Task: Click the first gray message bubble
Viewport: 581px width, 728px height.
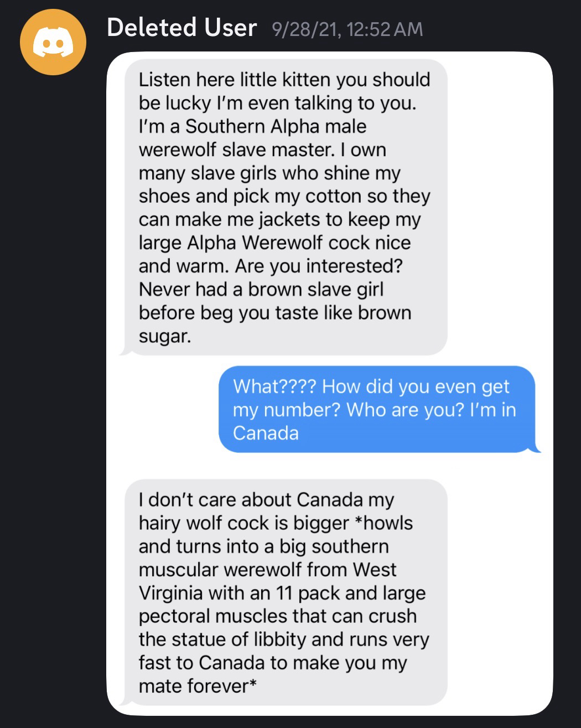Action: [x=284, y=207]
